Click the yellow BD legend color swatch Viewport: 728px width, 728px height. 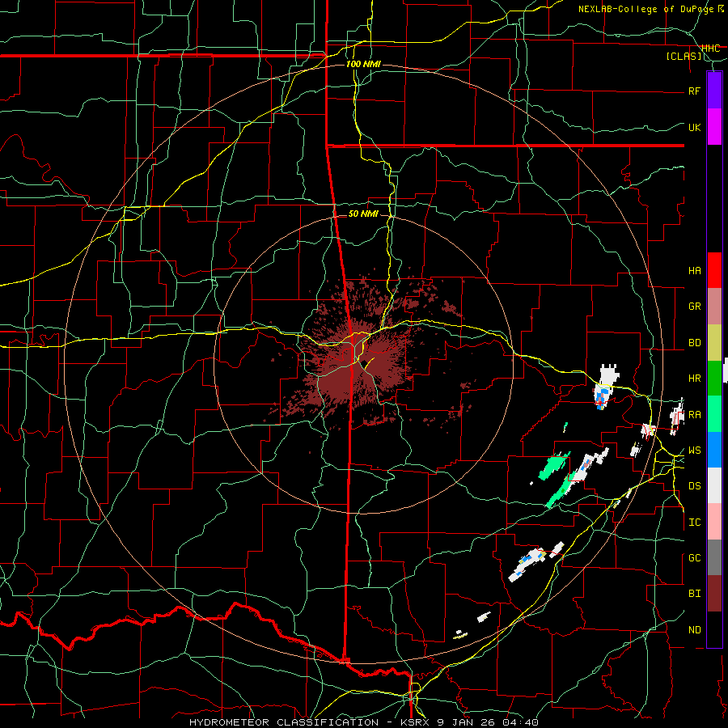coord(714,343)
